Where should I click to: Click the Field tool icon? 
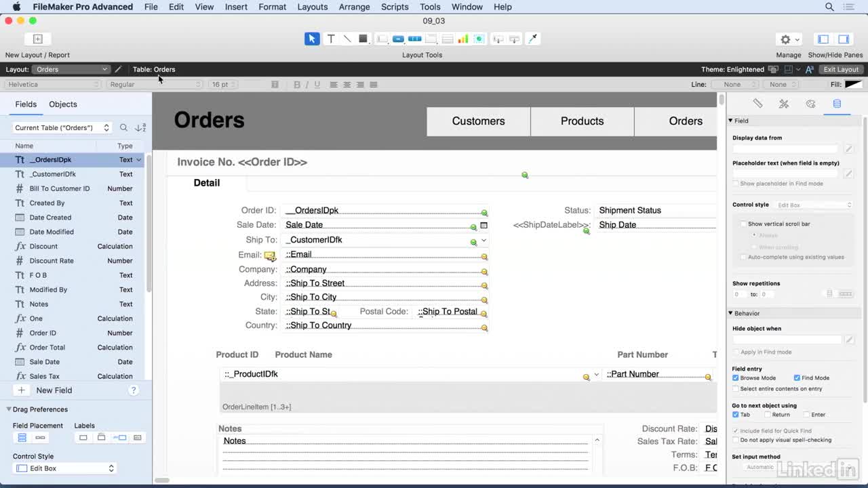click(498, 39)
